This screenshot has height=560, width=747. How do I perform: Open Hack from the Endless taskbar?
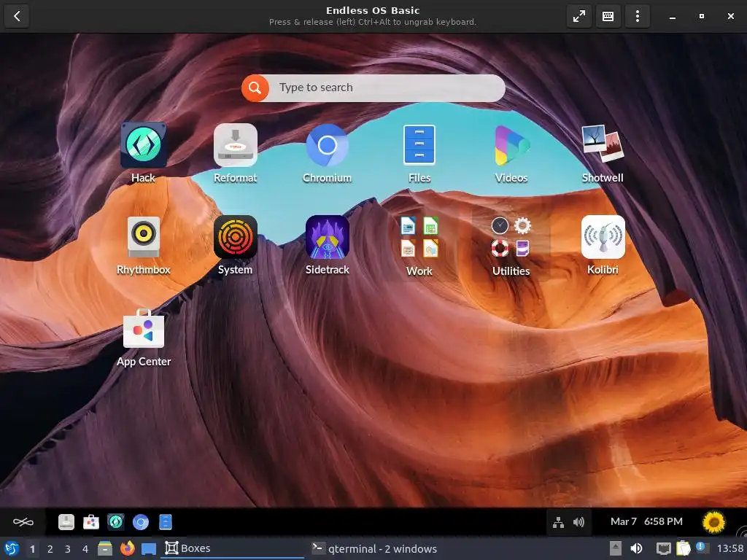coord(116,522)
